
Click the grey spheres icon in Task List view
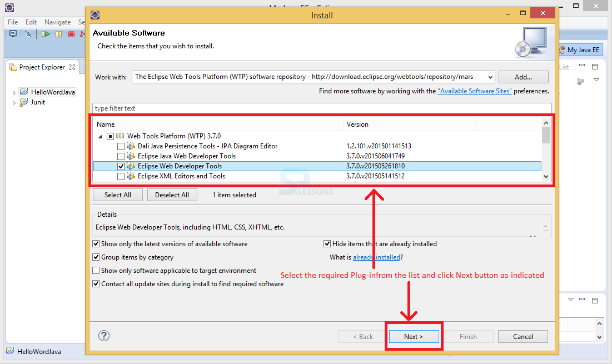(x=581, y=81)
